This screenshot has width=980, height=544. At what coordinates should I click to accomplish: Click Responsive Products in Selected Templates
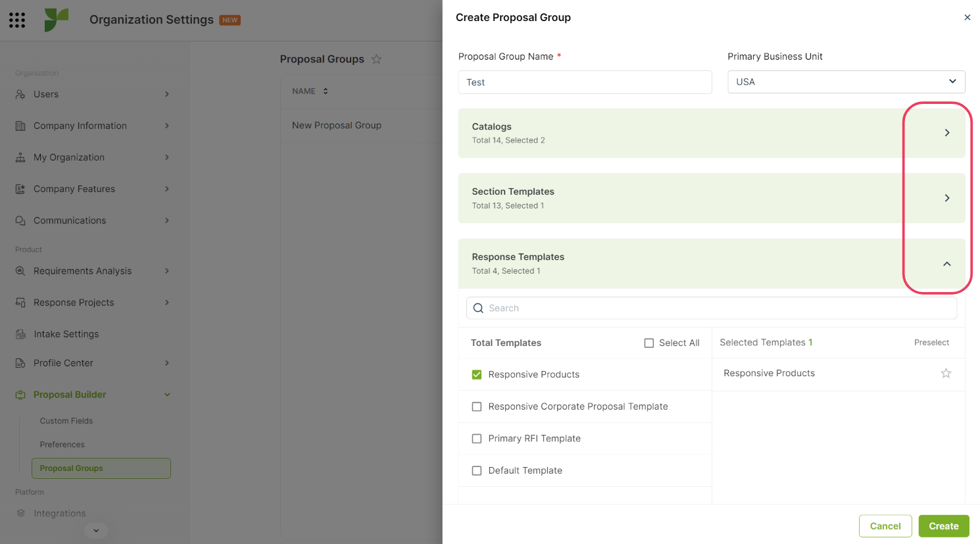click(x=769, y=373)
